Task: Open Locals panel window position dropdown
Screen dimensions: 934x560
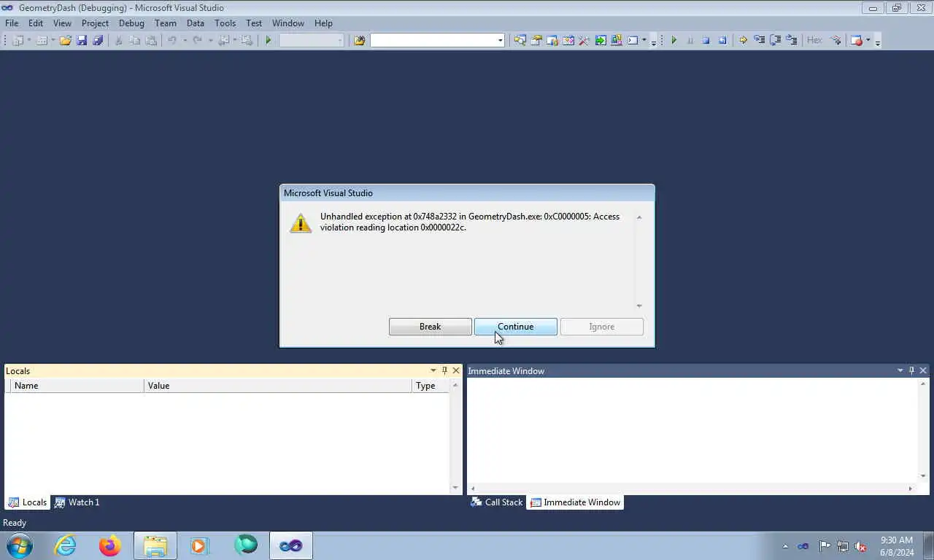Action: (x=433, y=370)
